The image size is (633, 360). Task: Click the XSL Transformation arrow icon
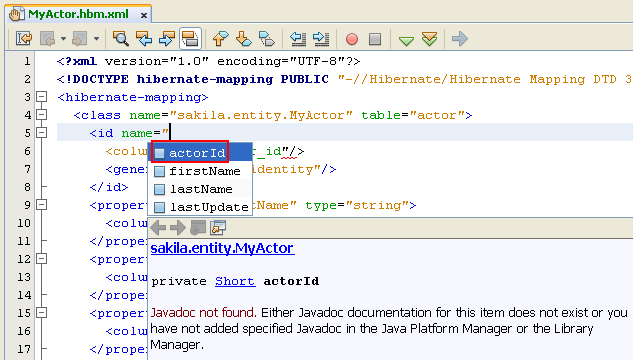[460, 39]
